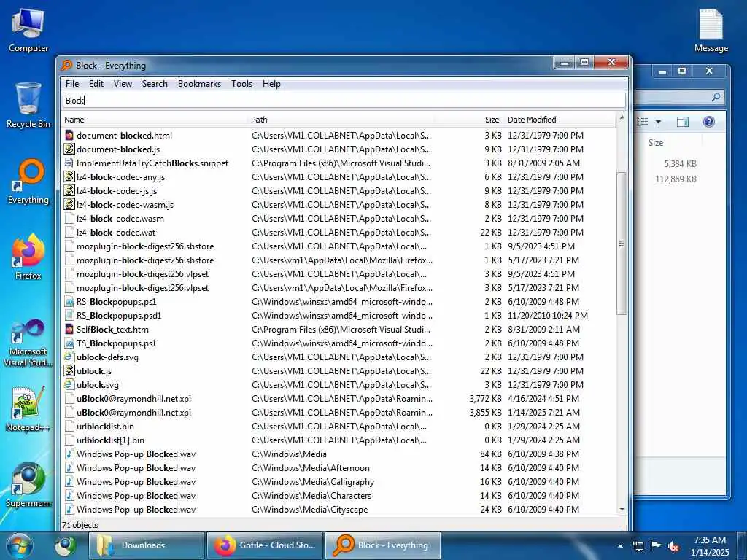Select the uBlock0@raymondhill.net.xpi 3,772 KB row
This screenshot has height=560, width=747.
coord(339,399)
